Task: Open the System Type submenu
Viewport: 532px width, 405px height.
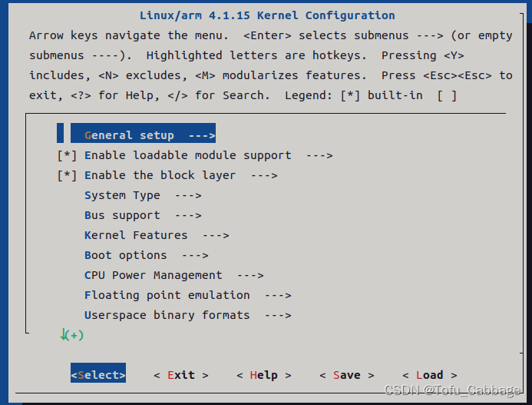Action: tap(143, 195)
